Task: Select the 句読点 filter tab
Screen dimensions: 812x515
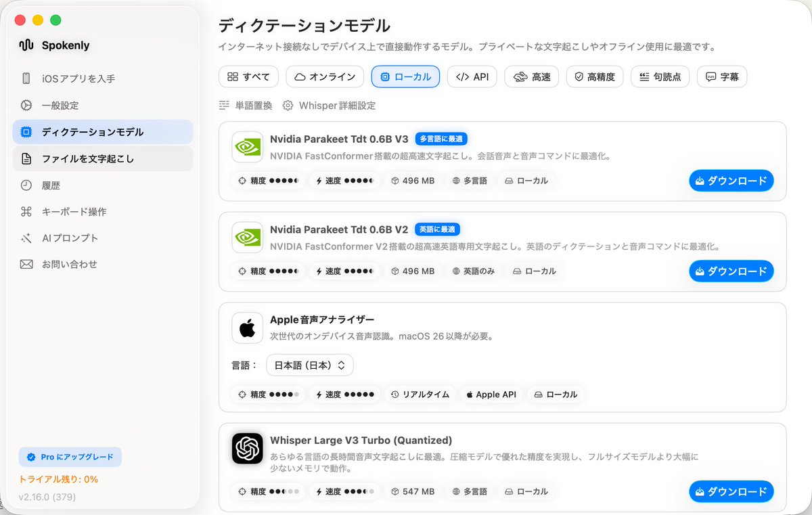Action: point(660,76)
